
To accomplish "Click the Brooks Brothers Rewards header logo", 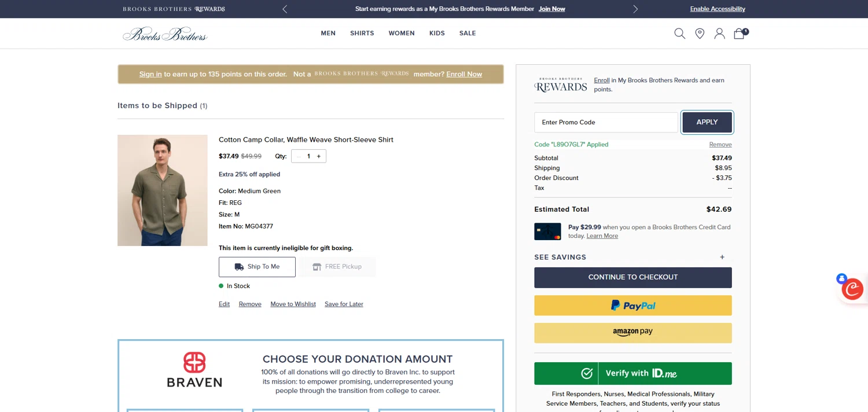I will click(174, 9).
